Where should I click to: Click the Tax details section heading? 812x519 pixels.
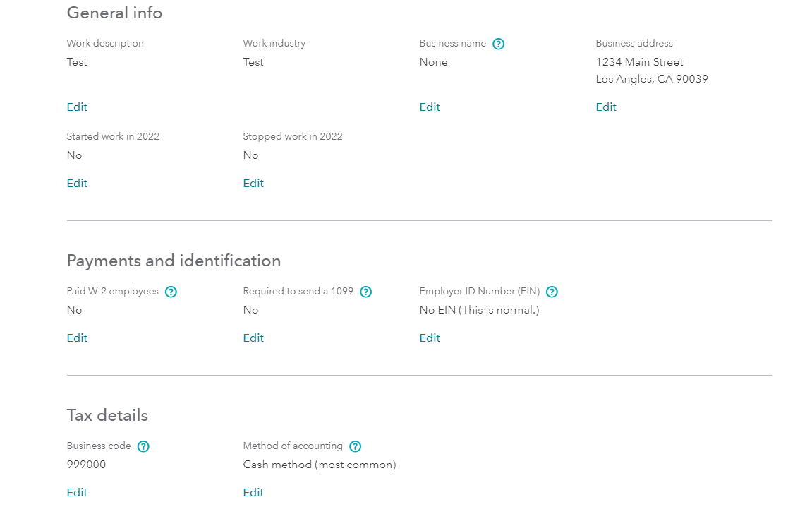(x=107, y=415)
